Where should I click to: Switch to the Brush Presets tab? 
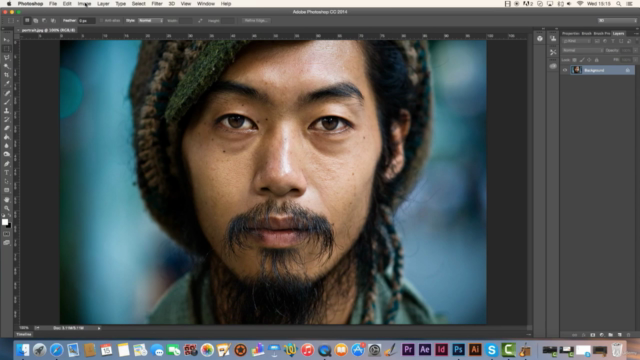pos(602,33)
